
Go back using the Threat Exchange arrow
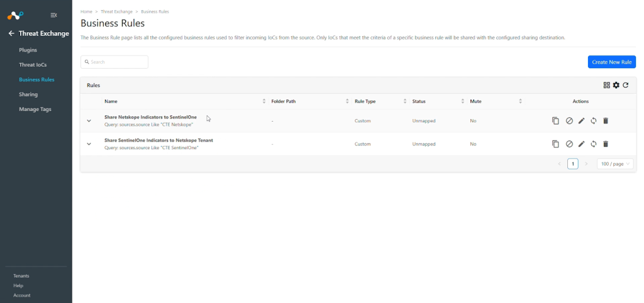(11, 33)
